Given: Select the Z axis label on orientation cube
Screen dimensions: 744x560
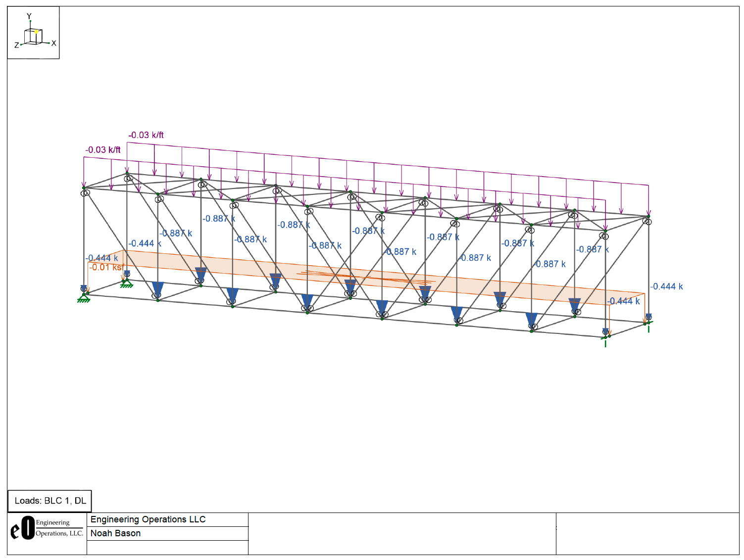Looking at the screenshot, I should pos(16,46).
